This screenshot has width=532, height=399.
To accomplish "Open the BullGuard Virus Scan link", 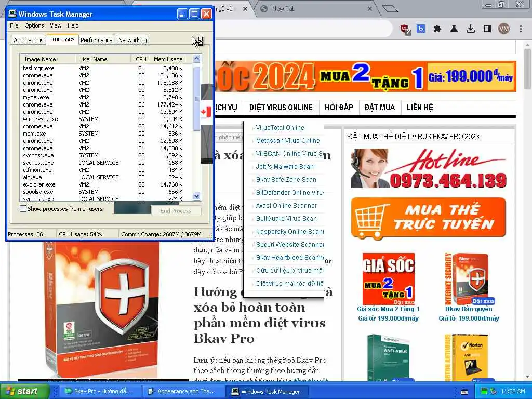I will click(286, 219).
